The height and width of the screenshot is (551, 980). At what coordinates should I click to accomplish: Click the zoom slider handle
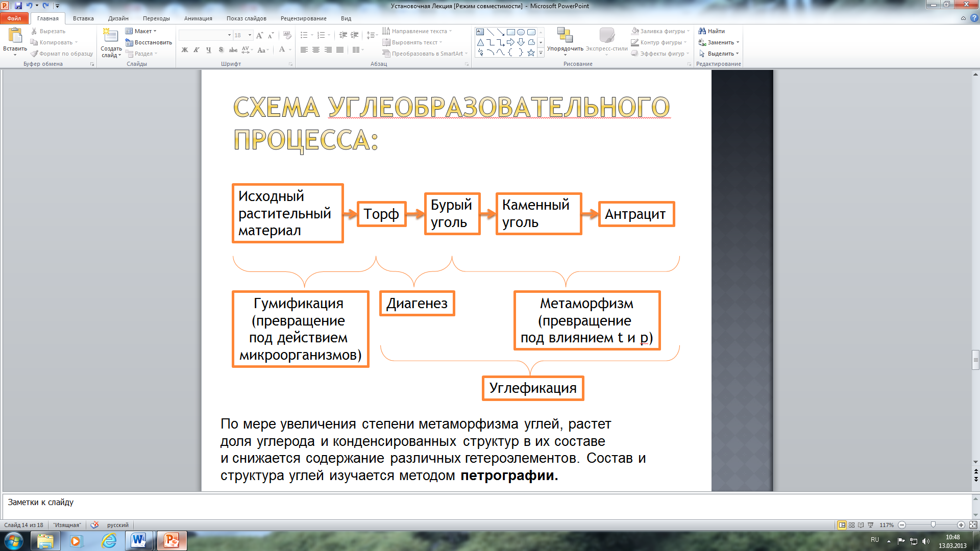(933, 525)
